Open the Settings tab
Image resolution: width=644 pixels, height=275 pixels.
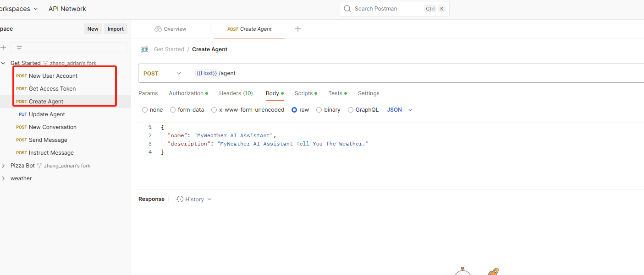369,93
